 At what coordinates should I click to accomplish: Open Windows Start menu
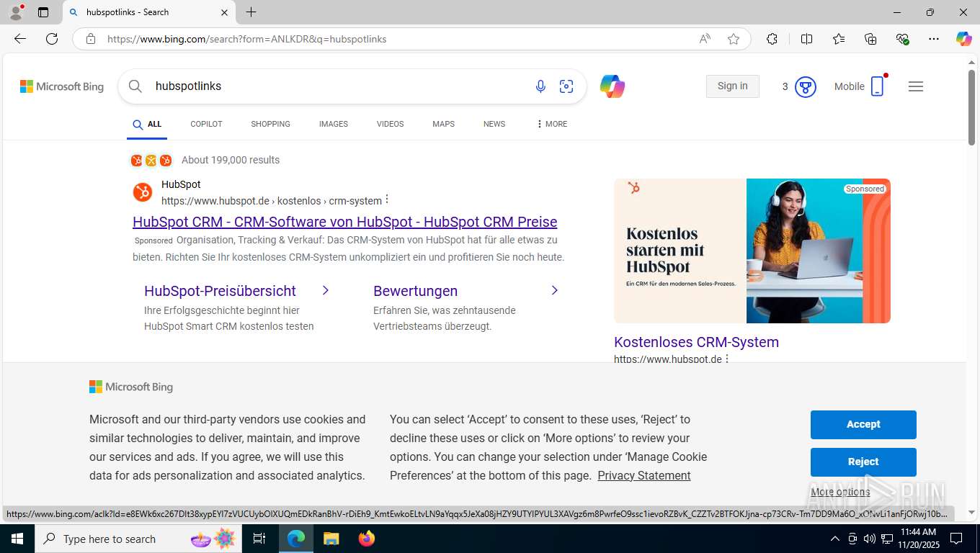(17, 539)
